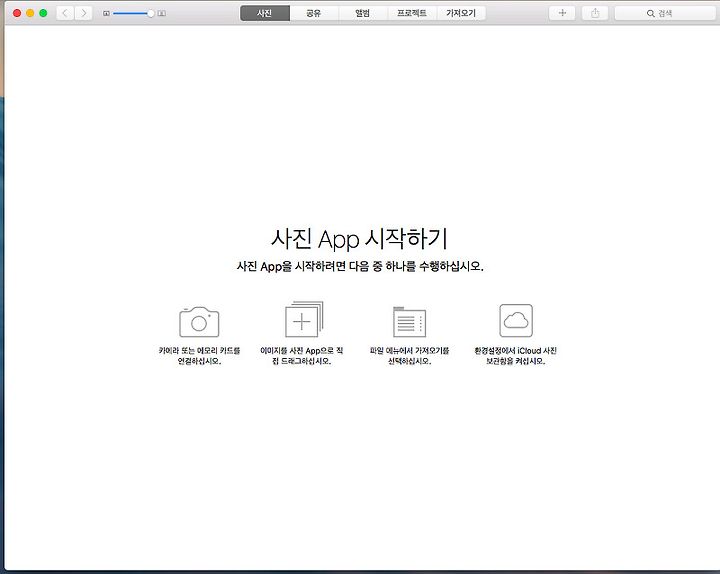Viewport: 720px width, 574px height.
Task: Click the file menu import icon
Action: coord(410,321)
